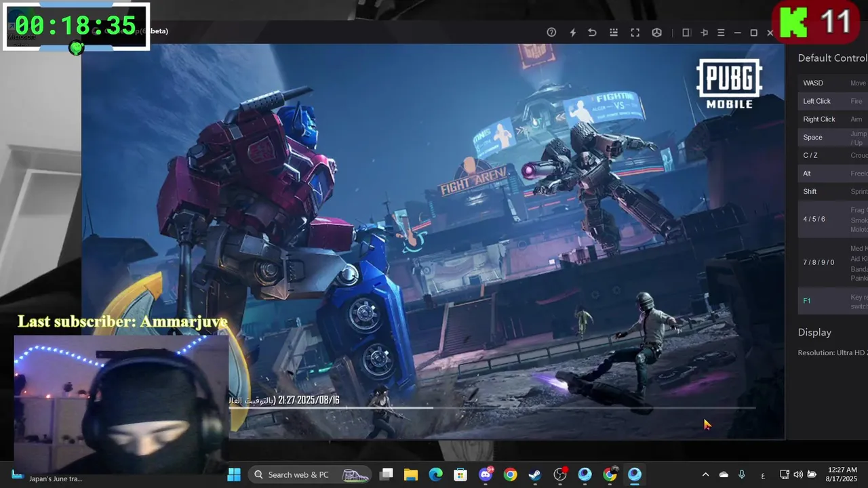868x488 pixels.
Task: Select the 4 / 5 / 6 control row
Action: [833, 219]
